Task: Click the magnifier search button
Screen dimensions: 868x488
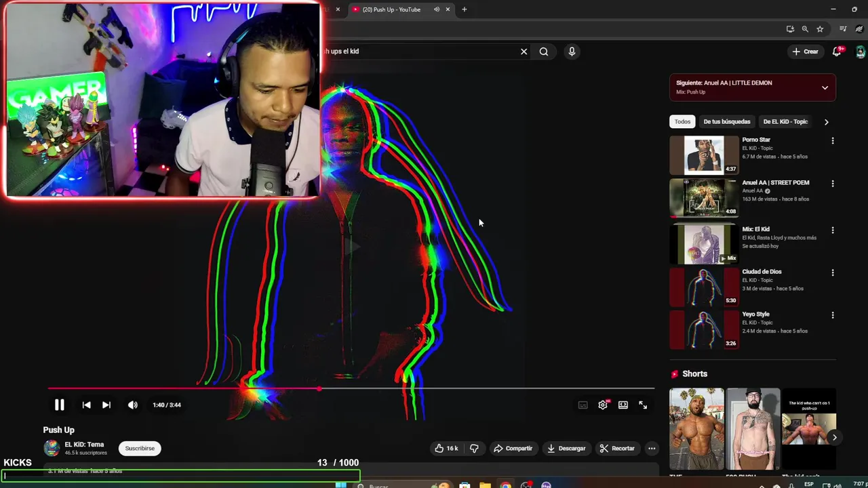Action: tap(544, 52)
